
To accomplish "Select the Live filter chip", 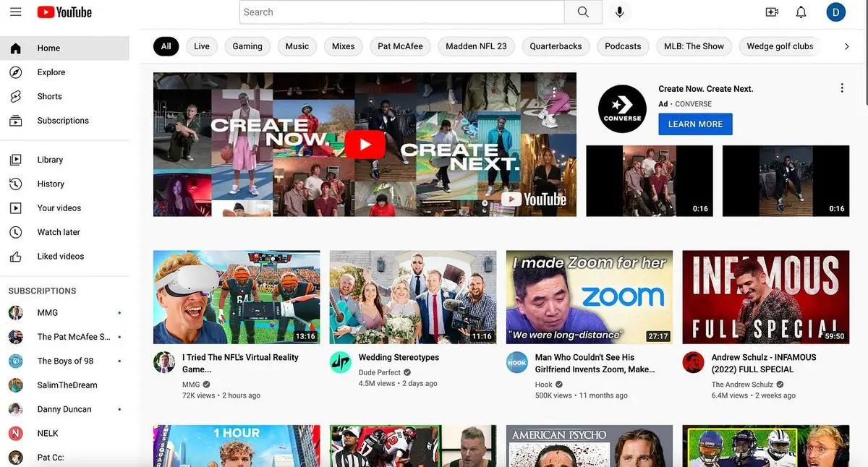I will [202, 46].
